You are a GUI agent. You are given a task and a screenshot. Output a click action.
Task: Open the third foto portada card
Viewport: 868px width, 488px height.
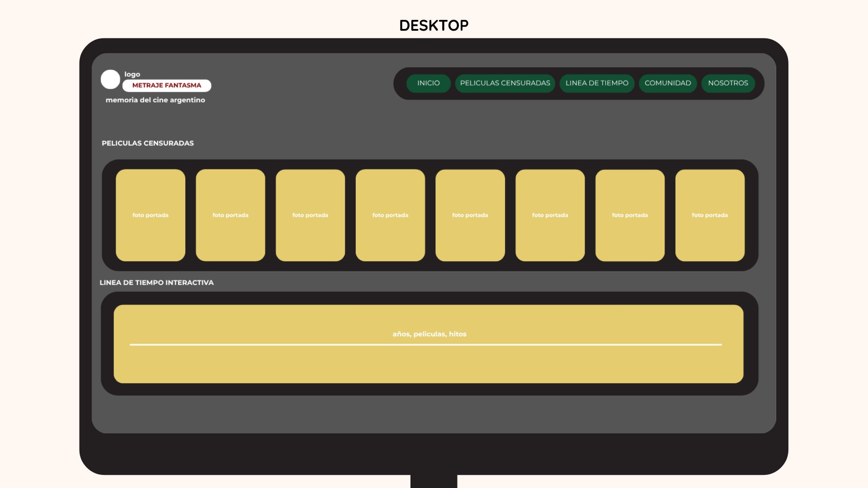pos(310,215)
